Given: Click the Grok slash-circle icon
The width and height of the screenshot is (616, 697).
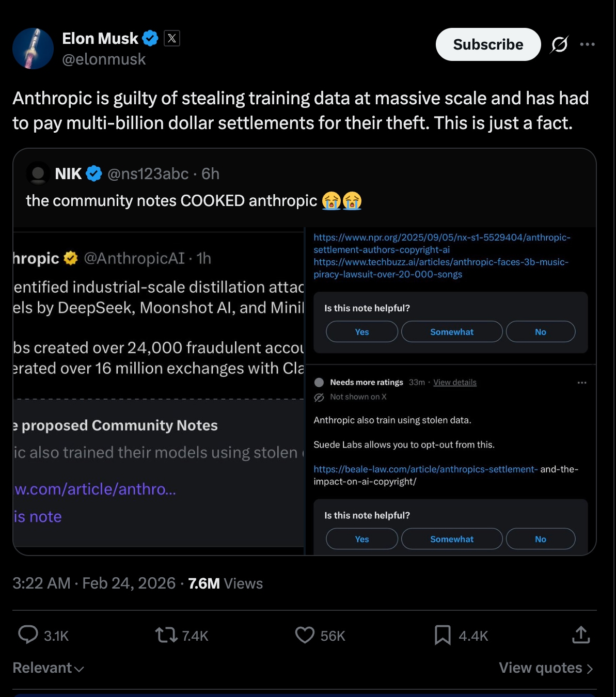Looking at the screenshot, I should click(x=559, y=44).
